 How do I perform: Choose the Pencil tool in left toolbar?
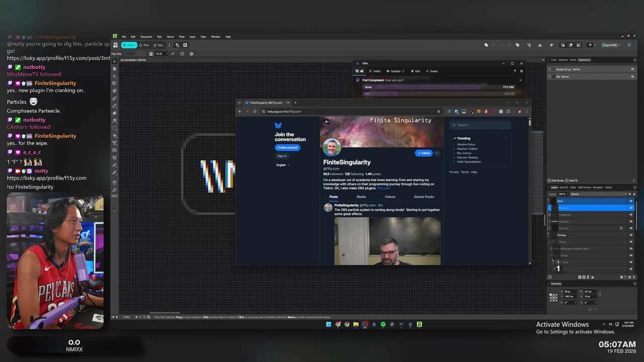coord(114,106)
